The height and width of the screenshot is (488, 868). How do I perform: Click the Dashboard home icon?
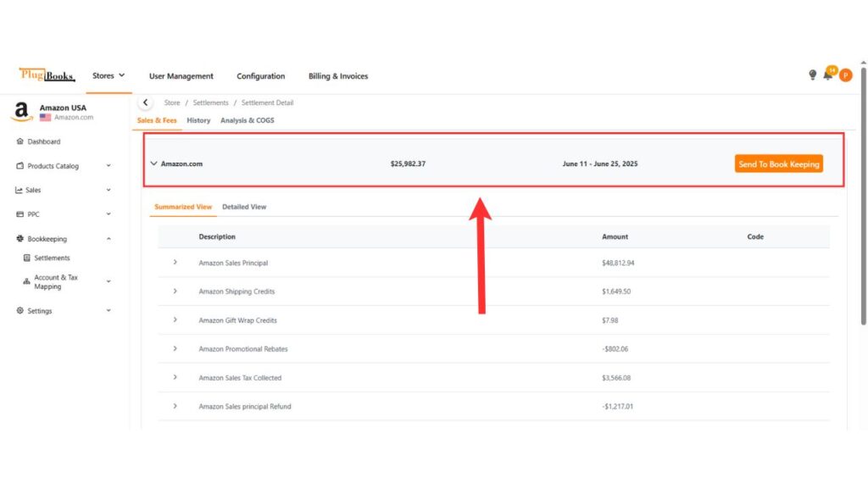coord(20,141)
